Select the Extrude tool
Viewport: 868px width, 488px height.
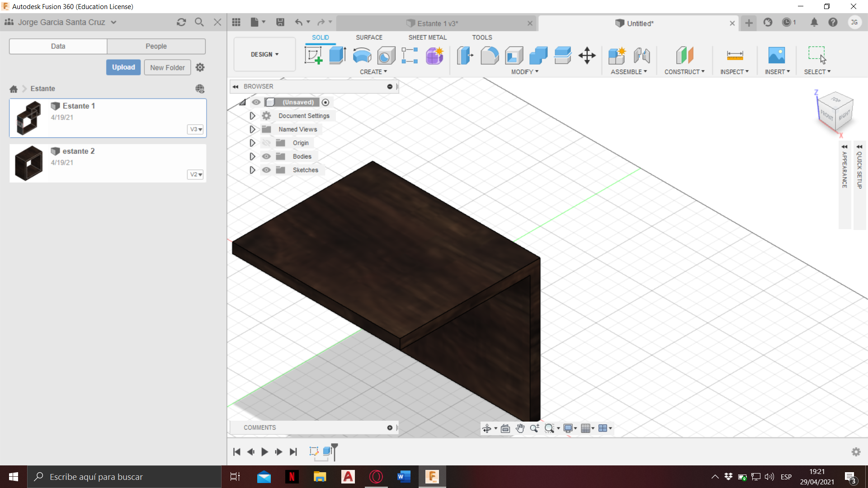(338, 56)
